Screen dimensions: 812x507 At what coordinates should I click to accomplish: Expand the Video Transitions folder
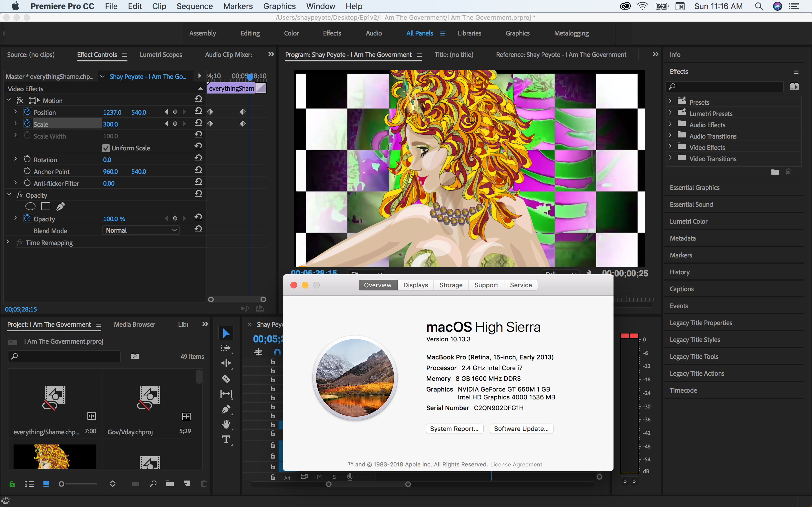pyautogui.click(x=670, y=158)
